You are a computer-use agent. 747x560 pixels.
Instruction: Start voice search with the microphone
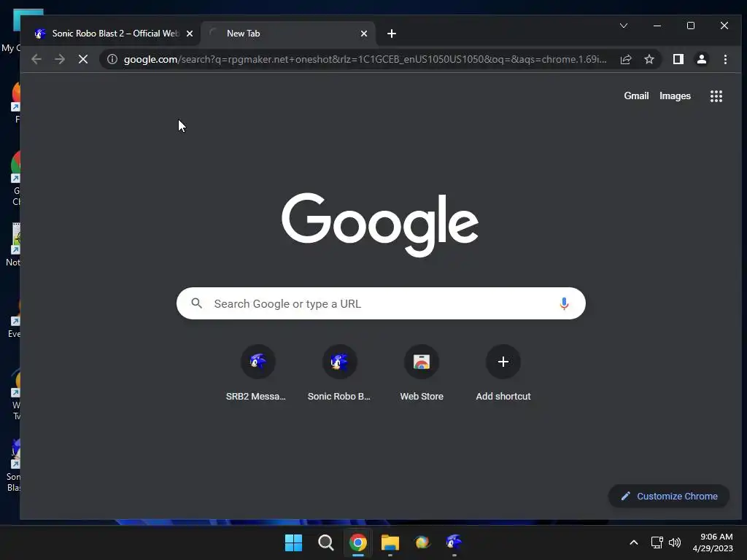click(564, 303)
